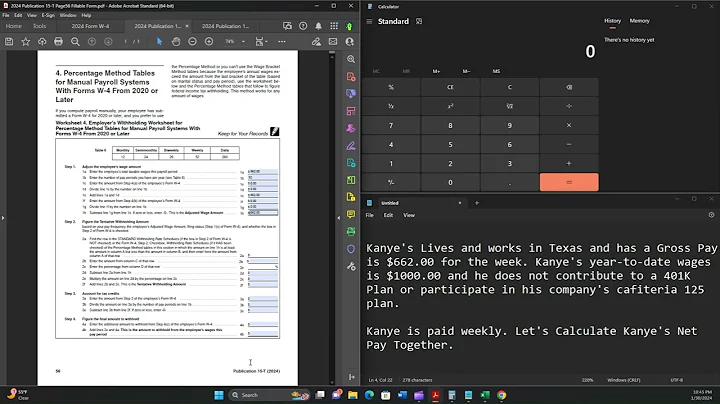Viewport: 720px width, 404px height.
Task: Switch to the Calculator Memory tab
Action: click(639, 21)
